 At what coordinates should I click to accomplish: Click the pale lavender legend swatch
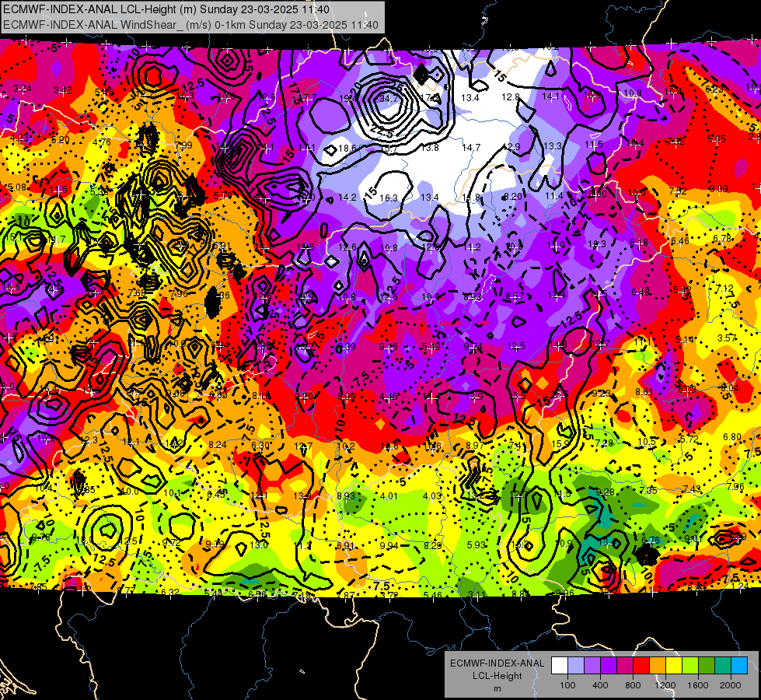pos(576,666)
